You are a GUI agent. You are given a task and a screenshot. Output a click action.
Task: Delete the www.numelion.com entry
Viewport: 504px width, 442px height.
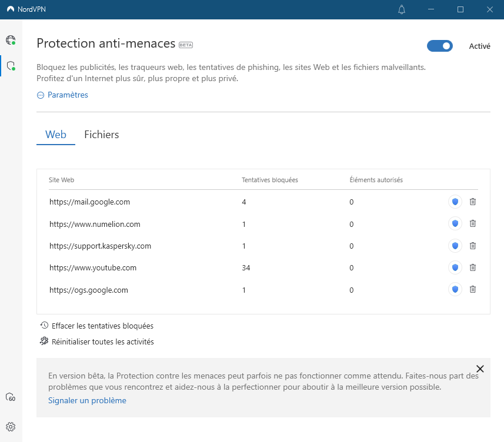pos(472,223)
